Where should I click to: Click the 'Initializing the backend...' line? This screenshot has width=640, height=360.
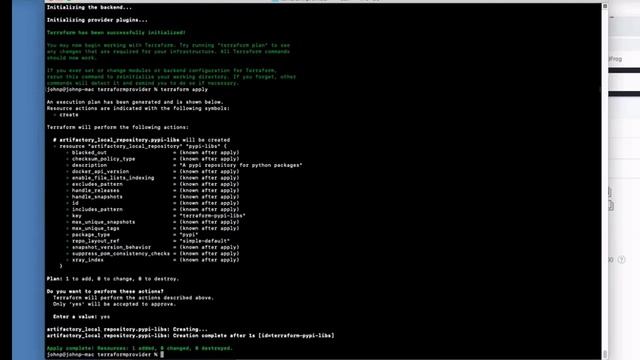(x=89, y=7)
